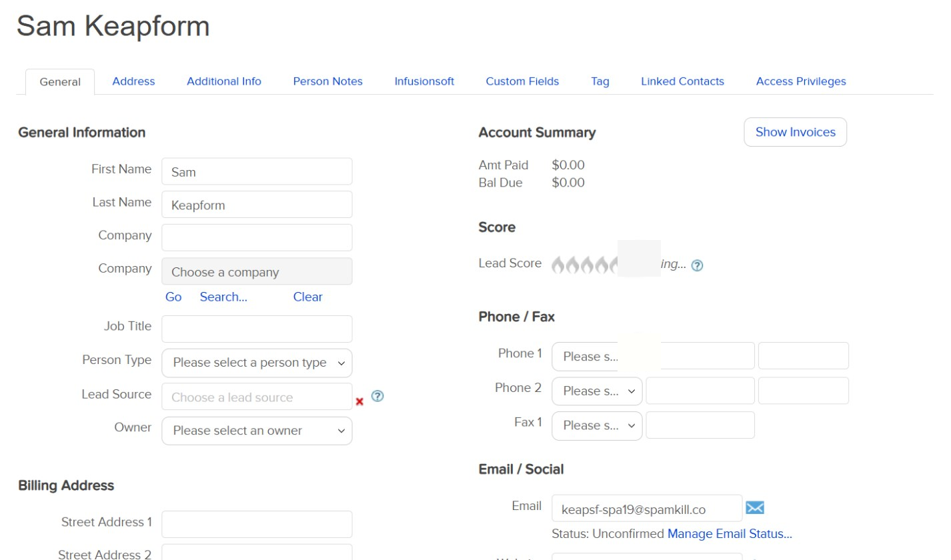Open the Owner dropdown
Viewport: 951px width, 560px height.
257,431
